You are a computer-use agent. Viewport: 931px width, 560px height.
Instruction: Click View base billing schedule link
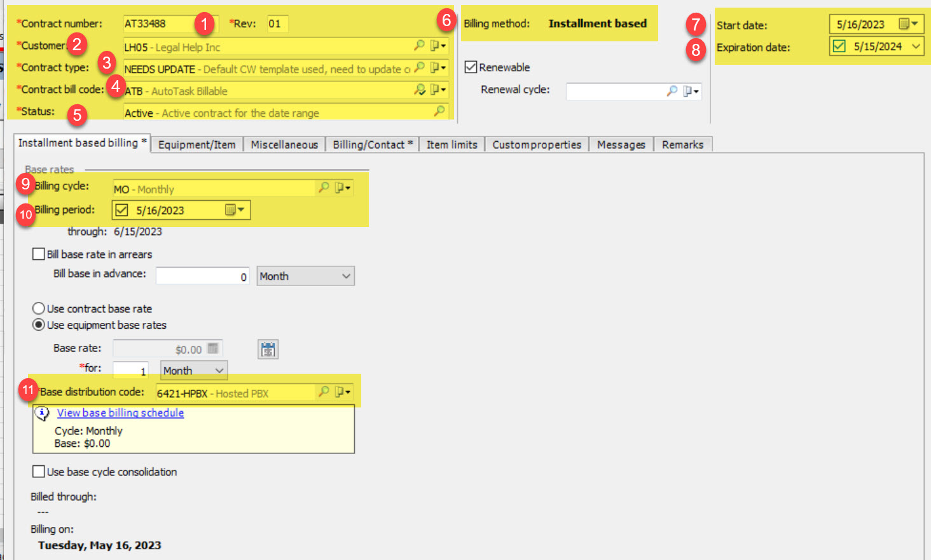(x=120, y=413)
